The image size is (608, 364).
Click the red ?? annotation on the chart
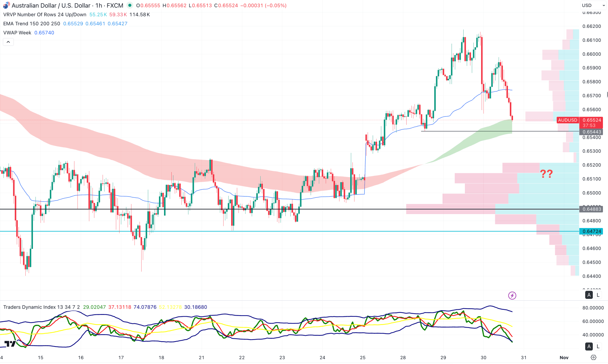click(x=546, y=174)
